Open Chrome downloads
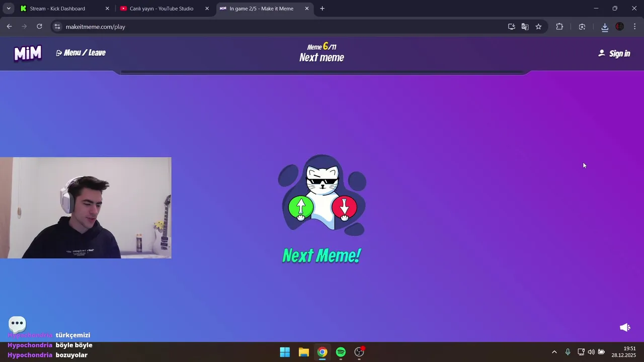 tap(605, 27)
